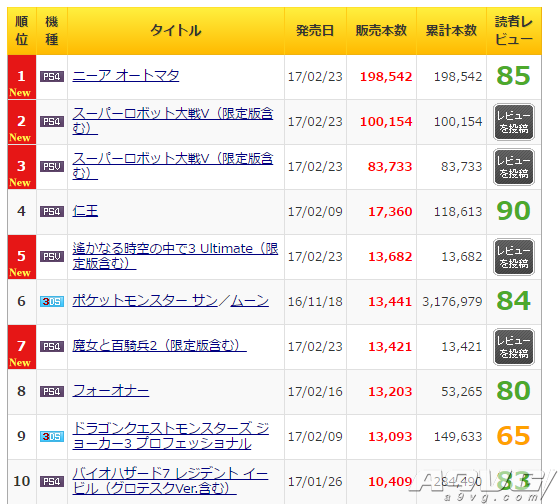This screenshot has height=504, width=558.
Task: Open rank 2 PS4 スーパーロボット大戦V link
Action: (x=173, y=121)
